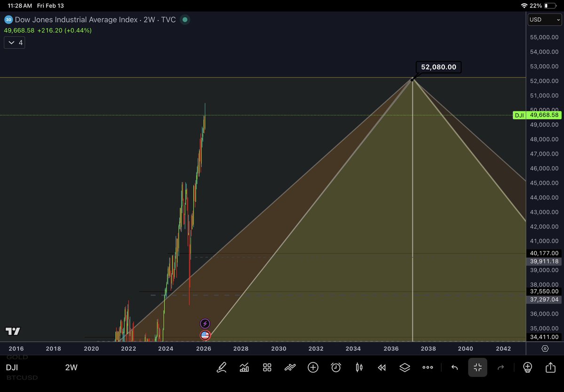Undo the last action arrow

[455, 367]
